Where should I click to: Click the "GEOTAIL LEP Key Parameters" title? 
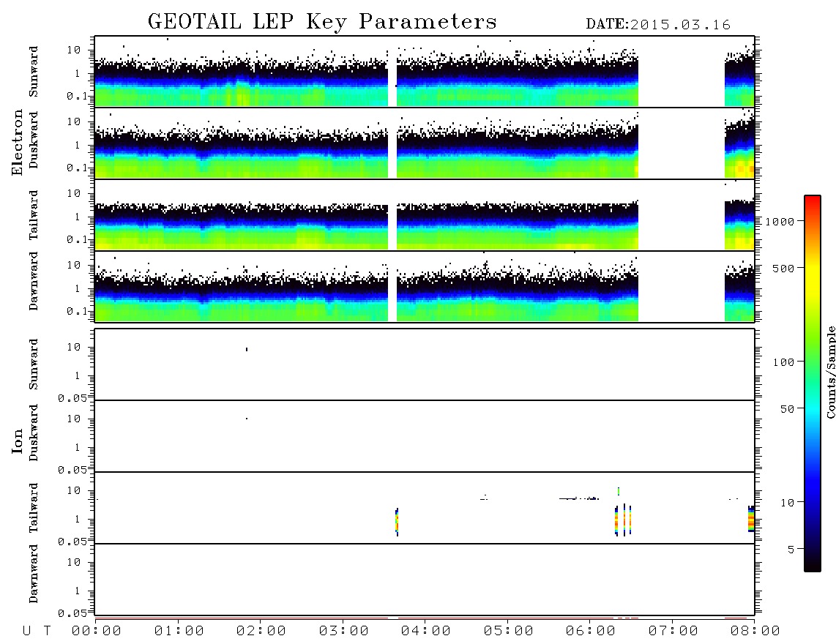tap(322, 22)
